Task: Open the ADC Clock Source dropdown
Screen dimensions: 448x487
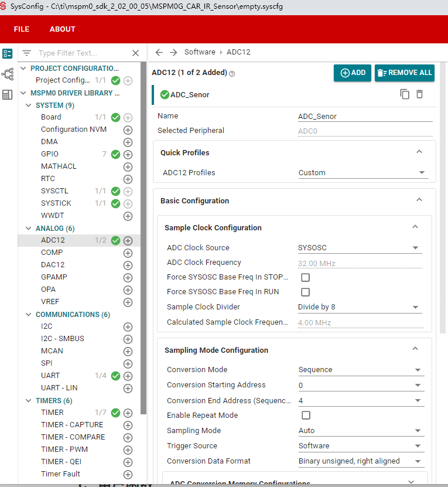Action: 360,248
